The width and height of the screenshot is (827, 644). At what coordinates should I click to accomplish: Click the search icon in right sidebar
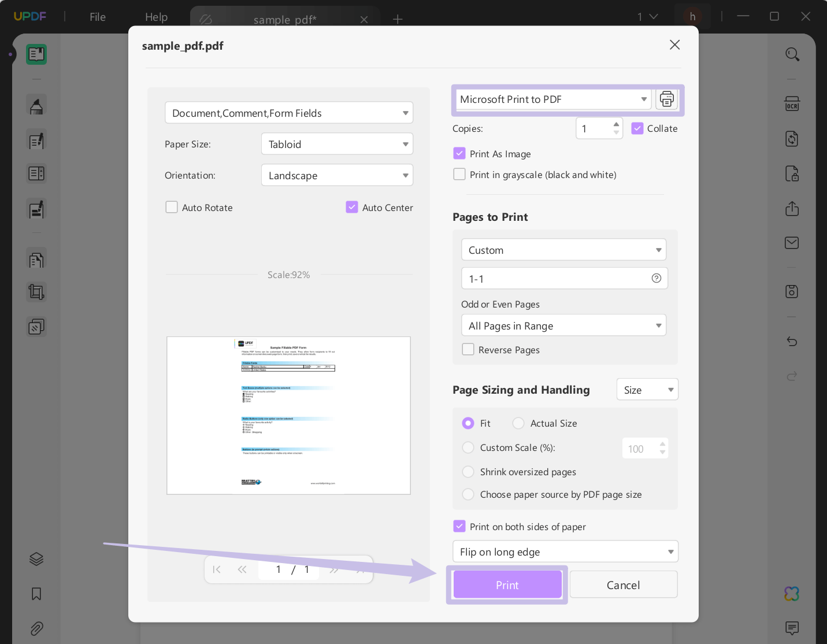coord(792,54)
